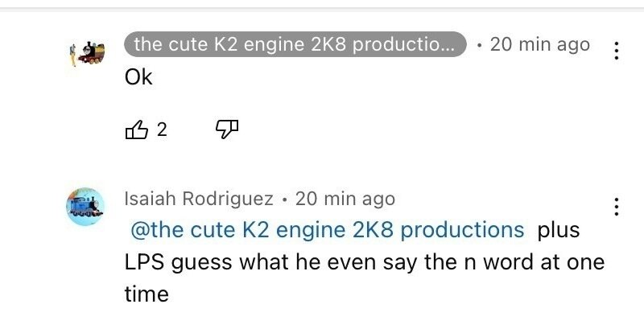Visit Isaiah Rodriguez's channel via his name
The image size is (644, 333).
(x=199, y=198)
